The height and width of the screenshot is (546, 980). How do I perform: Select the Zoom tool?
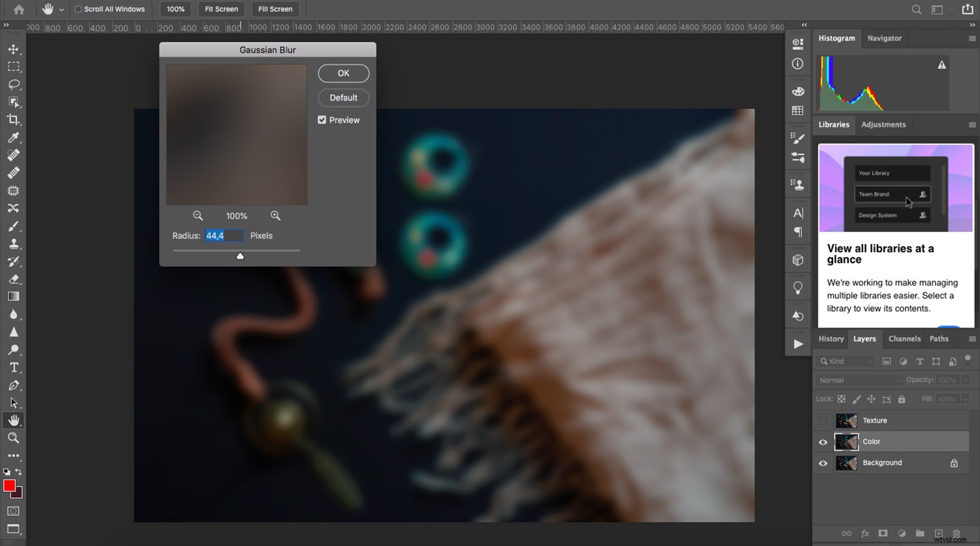coord(14,438)
